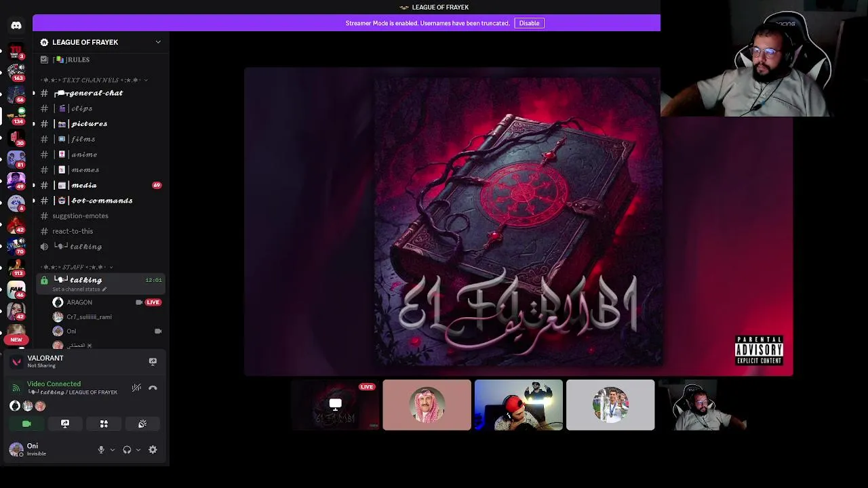Open server icon with badge 81
868x488 pixels.
(16, 159)
